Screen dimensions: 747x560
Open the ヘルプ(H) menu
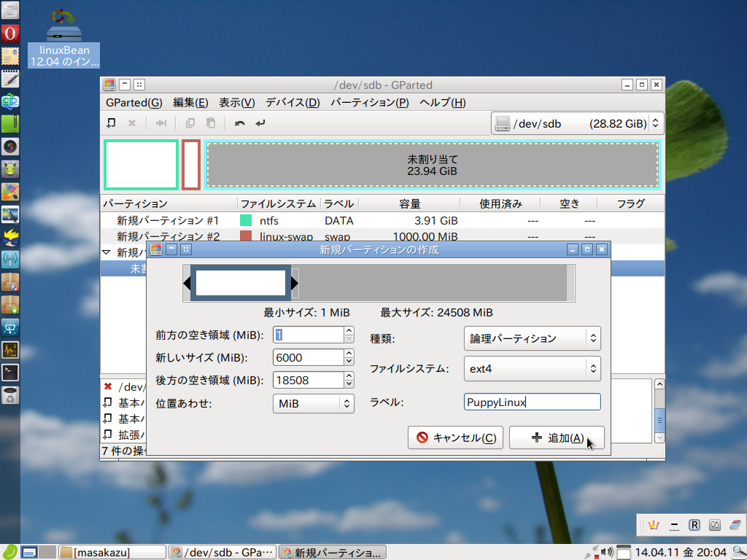pos(443,102)
